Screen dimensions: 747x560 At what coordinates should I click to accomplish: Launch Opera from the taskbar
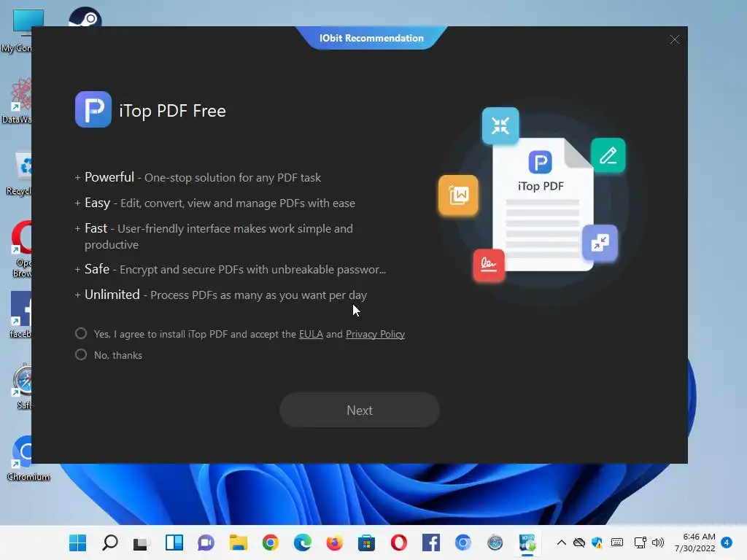pyautogui.click(x=398, y=542)
